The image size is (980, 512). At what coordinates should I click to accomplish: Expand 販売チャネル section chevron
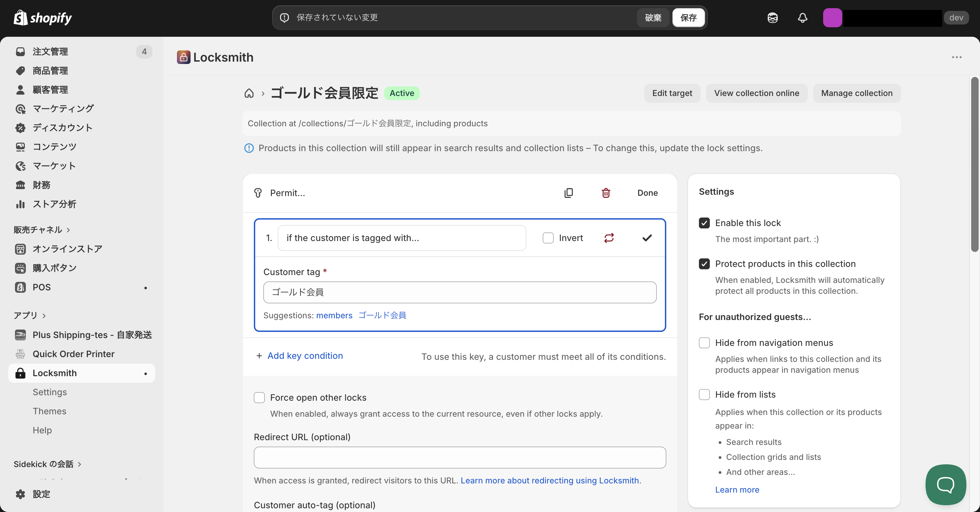[68, 229]
